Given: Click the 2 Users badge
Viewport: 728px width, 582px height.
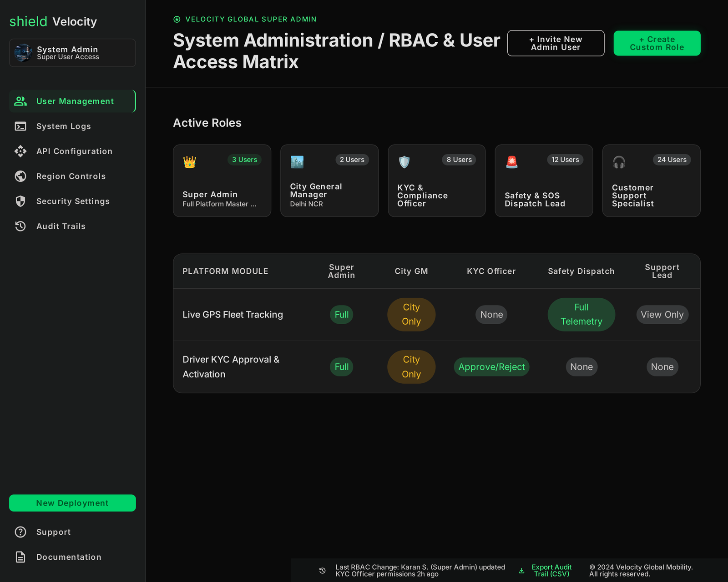Looking at the screenshot, I should [x=352, y=160].
